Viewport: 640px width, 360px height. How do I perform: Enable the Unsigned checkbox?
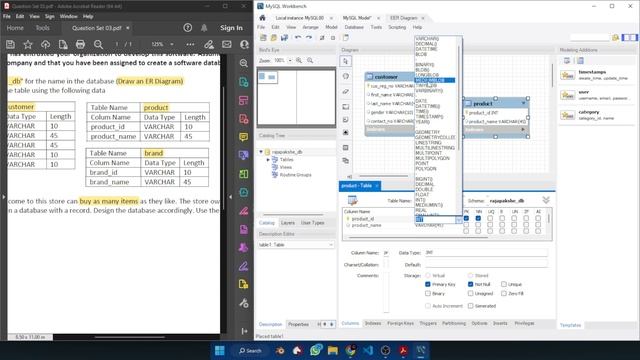[x=471, y=293]
